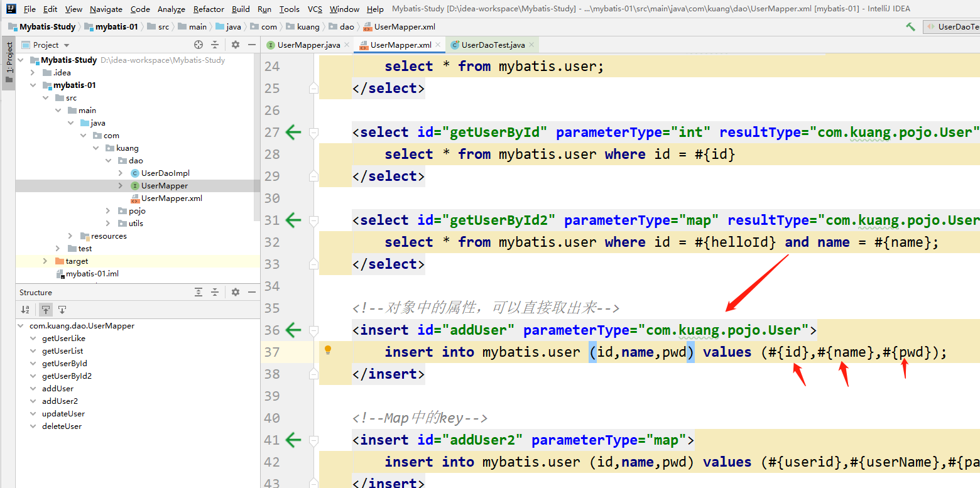
Task: Click the locate-in-project target icon in Project panel
Action: pyautogui.click(x=199, y=45)
